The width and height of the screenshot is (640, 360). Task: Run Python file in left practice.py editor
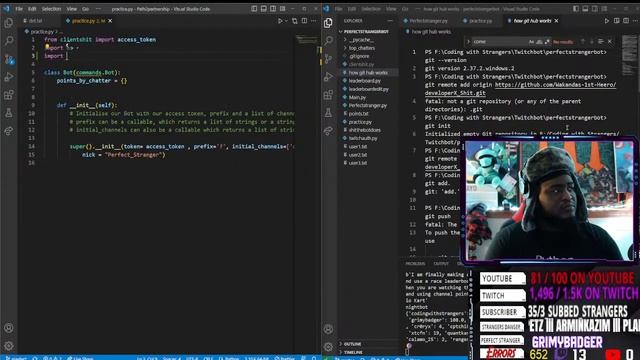[280, 20]
